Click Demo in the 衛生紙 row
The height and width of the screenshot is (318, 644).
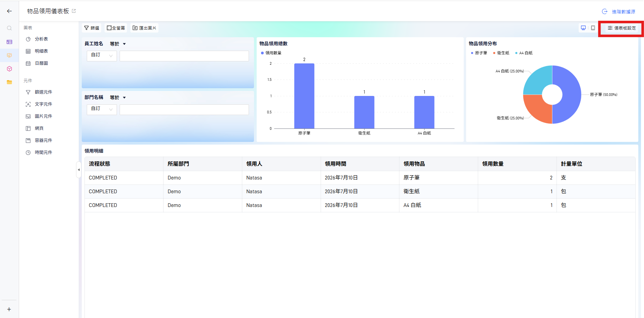tap(174, 192)
